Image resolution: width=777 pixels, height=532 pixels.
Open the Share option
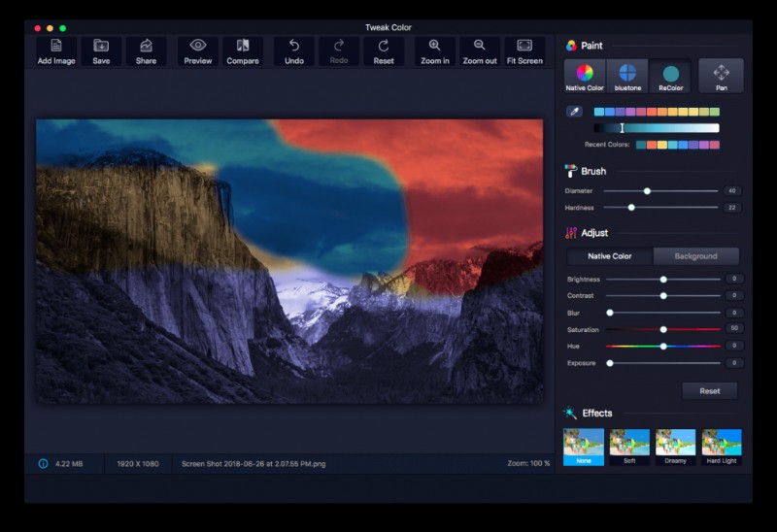(x=146, y=51)
